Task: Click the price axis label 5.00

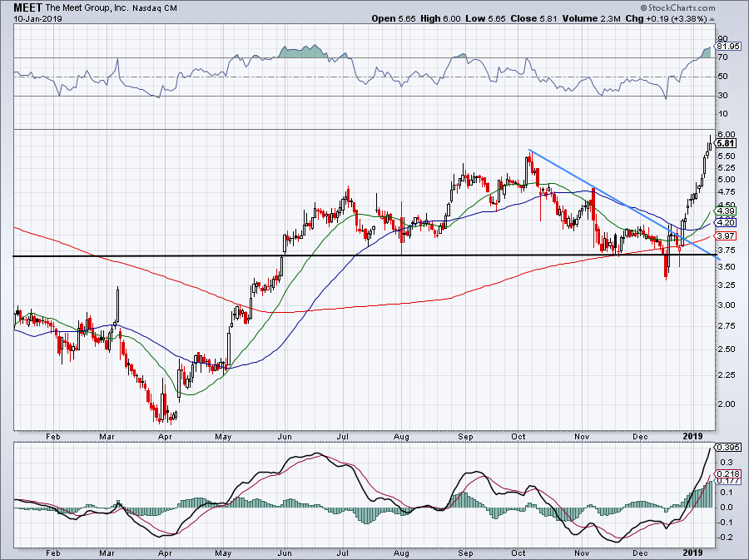Action: pos(726,180)
